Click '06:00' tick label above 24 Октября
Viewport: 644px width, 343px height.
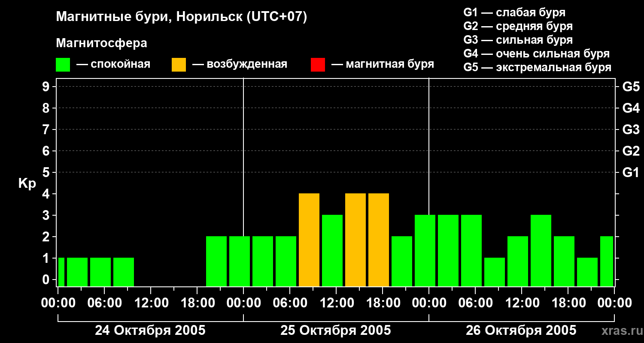(x=104, y=303)
